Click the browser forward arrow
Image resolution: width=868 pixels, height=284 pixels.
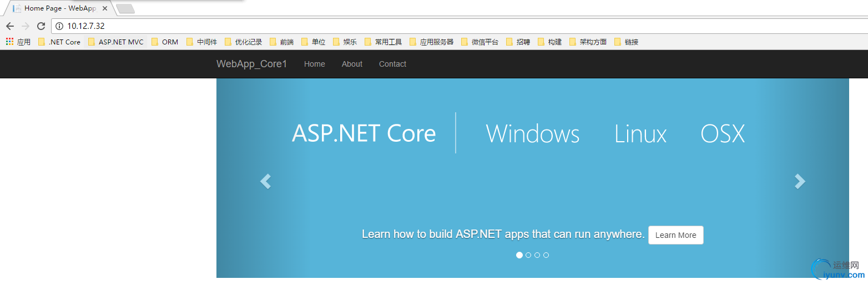[26, 26]
